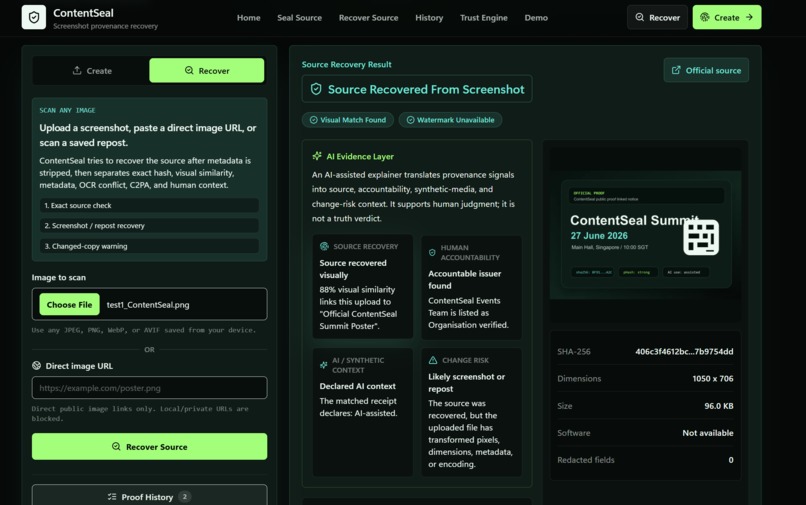Click Likely screenshot or repost heading

(466, 383)
